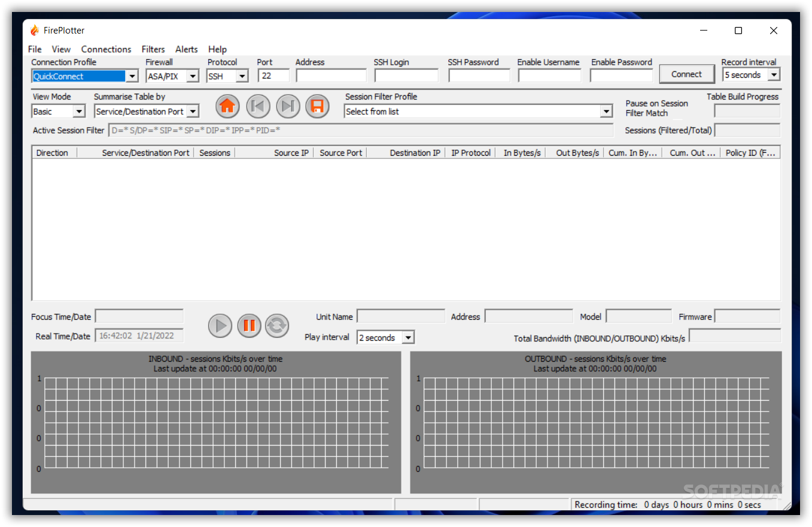Screen dimensions: 812x527
Task: Open the Protocol SSH dropdown
Action: click(242, 76)
